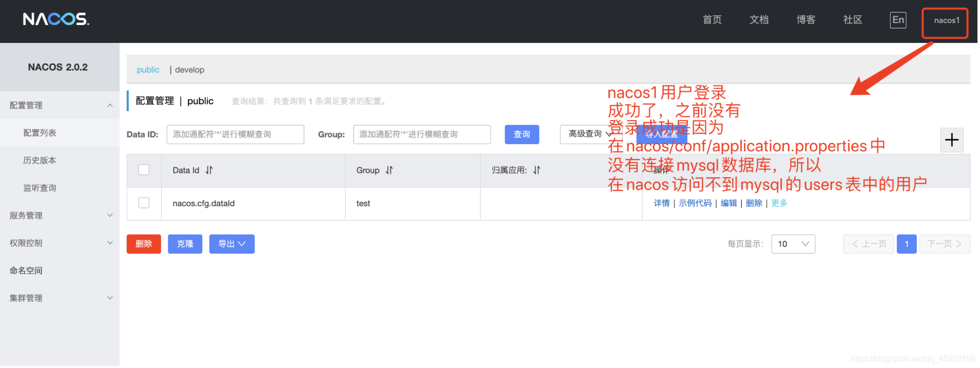Expand the 集群管理 menu section

[x=60, y=298]
